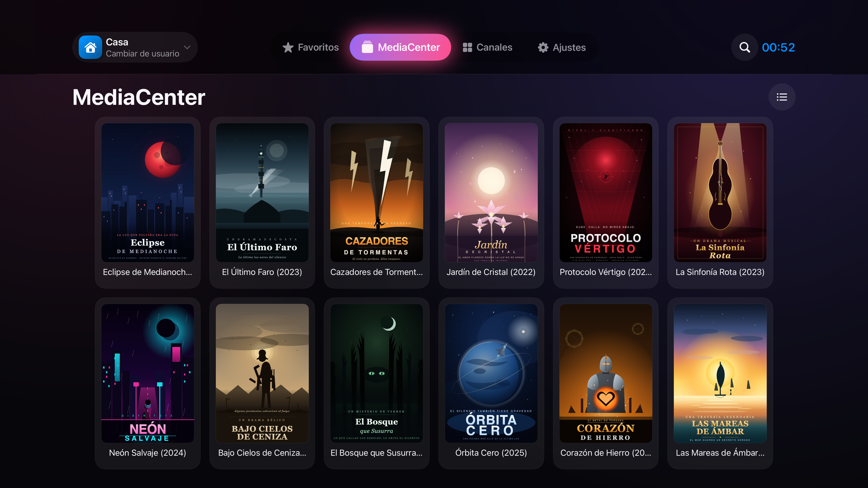Click the Ajustes gear icon
Viewport: 868px width, 488px height.
pos(543,47)
